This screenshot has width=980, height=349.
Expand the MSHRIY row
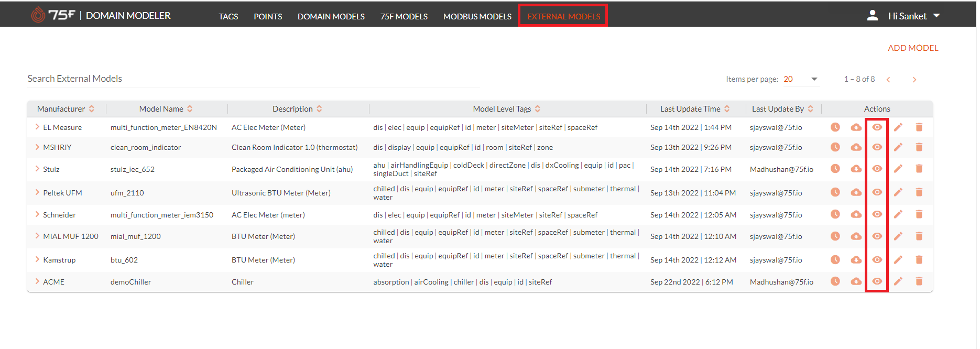click(x=37, y=147)
